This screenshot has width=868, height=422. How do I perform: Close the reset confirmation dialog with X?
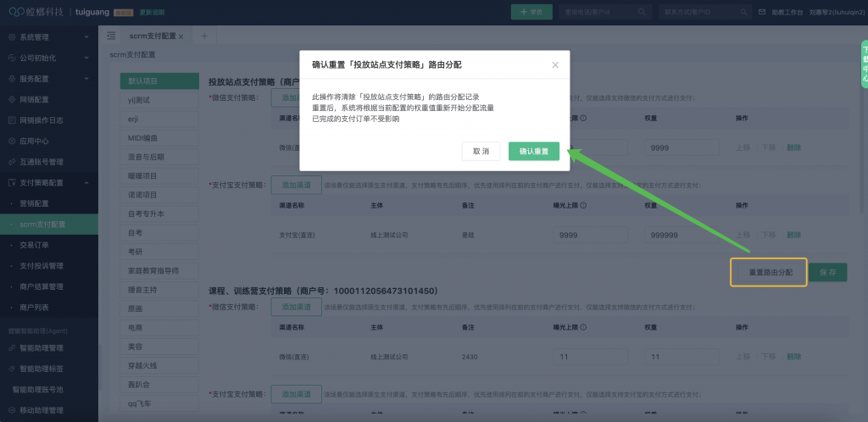555,64
